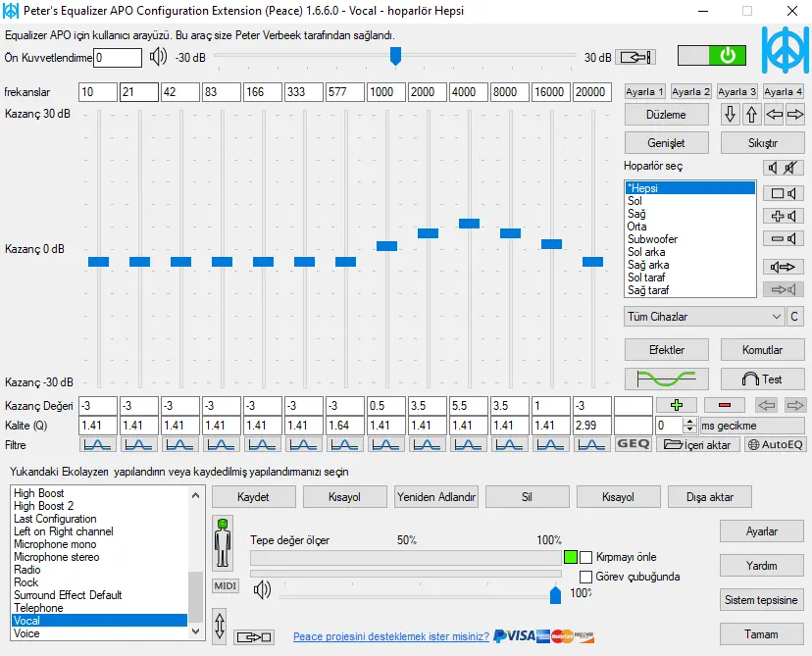The height and width of the screenshot is (656, 812).
Task: Enable the Görev çubuğunda checkbox
Action: [x=585, y=577]
